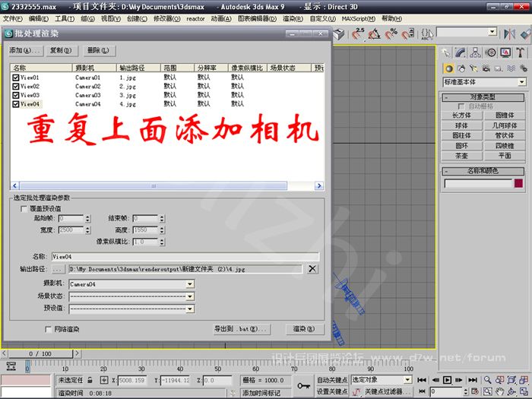Open the 编辑(E) menu
Viewport: 532px width, 399px height.
tap(38, 19)
